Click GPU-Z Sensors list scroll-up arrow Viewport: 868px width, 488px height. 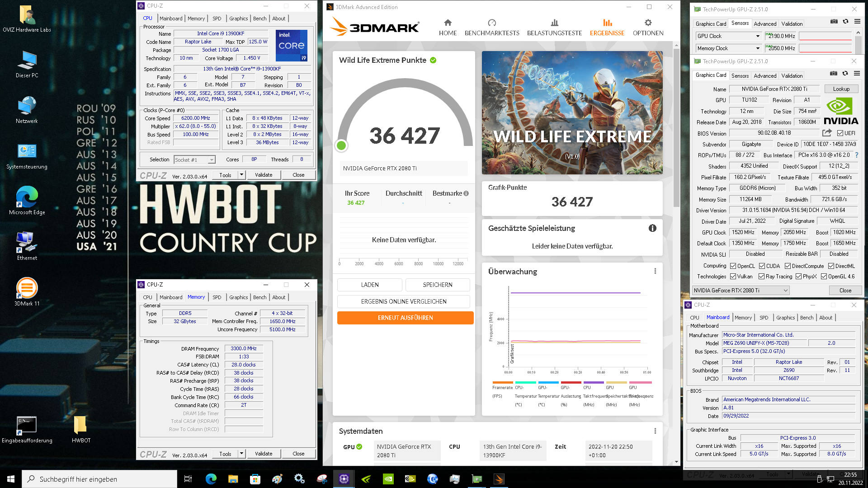858,33
